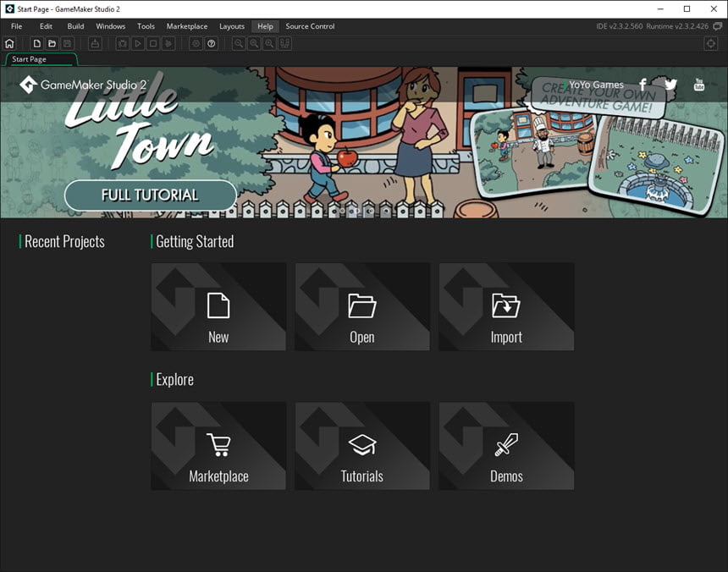Screen dimensions: 728x572
Task: Click the Open project tile
Action: click(362, 306)
